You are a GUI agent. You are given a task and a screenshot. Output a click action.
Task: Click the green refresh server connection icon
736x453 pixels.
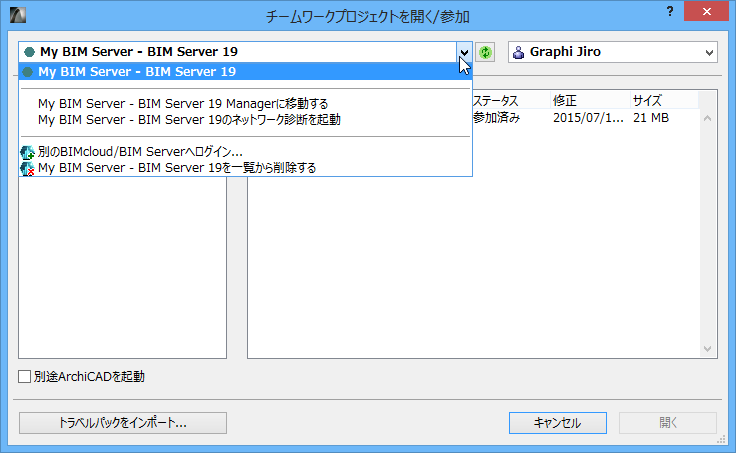(x=485, y=52)
